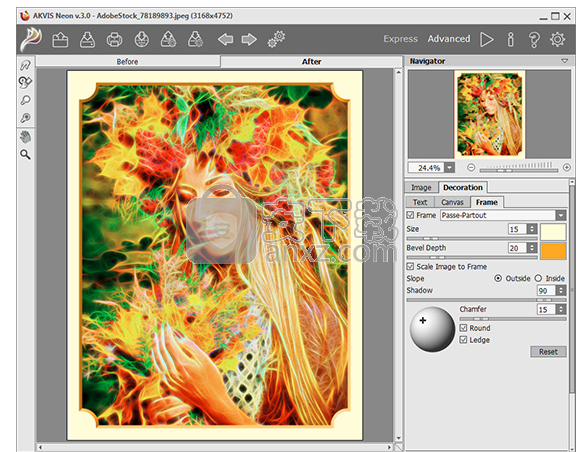Click the horizontal scrollbar left arrow

(x=40, y=447)
